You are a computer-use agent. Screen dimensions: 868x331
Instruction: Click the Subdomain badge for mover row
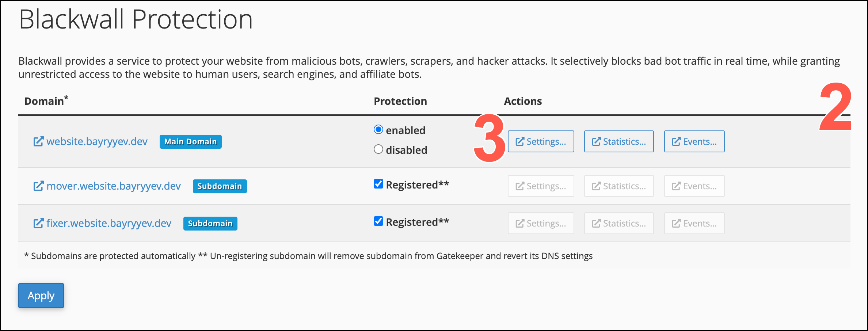pos(220,186)
